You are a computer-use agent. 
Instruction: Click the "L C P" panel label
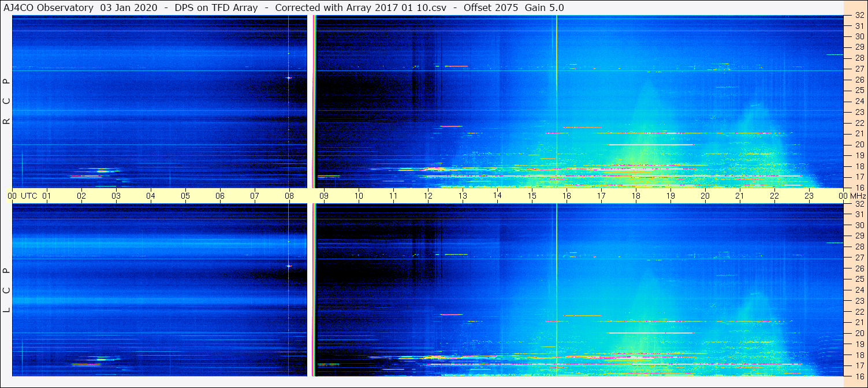[x=7, y=290]
